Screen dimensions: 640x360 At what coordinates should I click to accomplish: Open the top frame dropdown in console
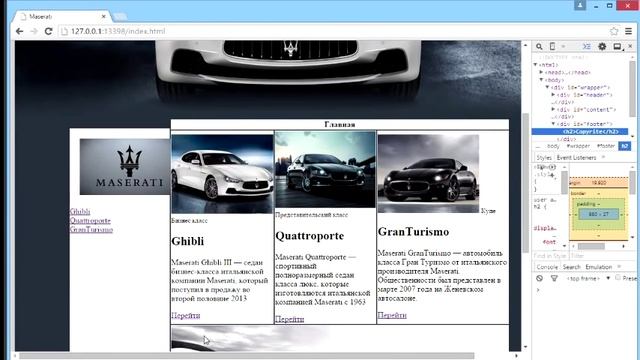pos(588,278)
